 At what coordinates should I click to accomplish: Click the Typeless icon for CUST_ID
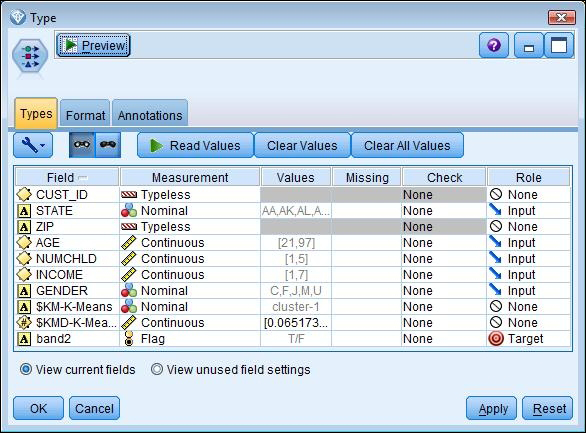coord(129,195)
